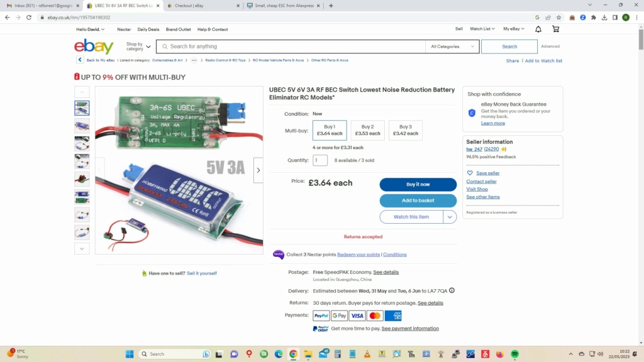Open Firefox from the taskbar
Image resolution: width=644 pixels, height=362 pixels.
tap(500, 354)
